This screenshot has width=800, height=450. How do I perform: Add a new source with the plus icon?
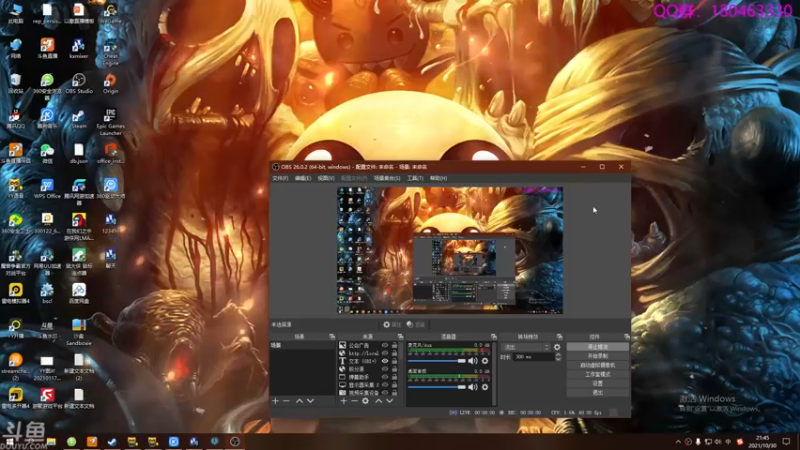(343, 401)
